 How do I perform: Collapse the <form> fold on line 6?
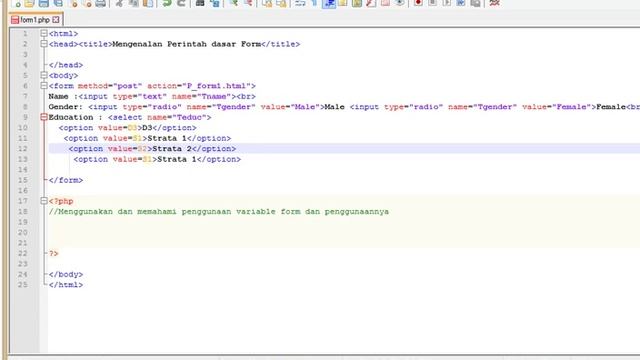click(44, 86)
